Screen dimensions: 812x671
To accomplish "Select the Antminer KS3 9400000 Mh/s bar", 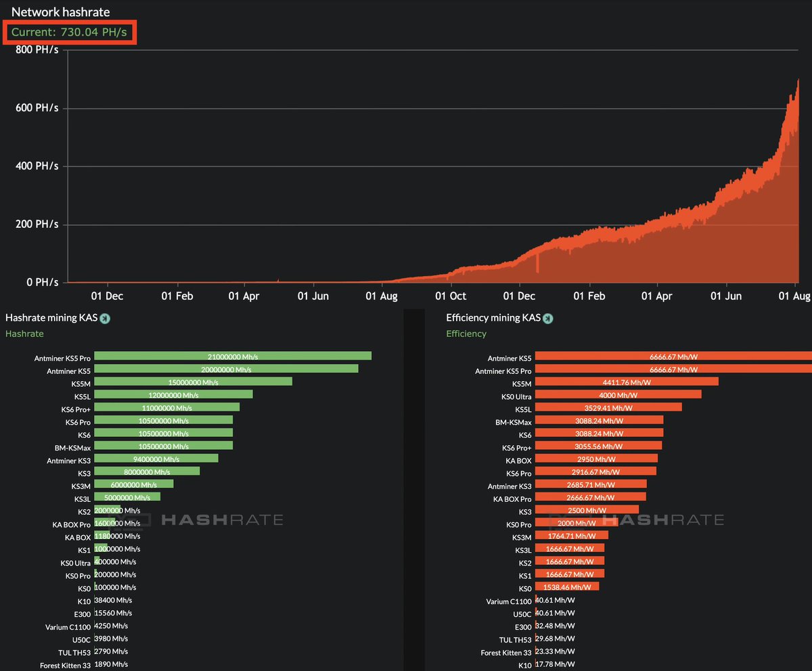I will pos(156,459).
